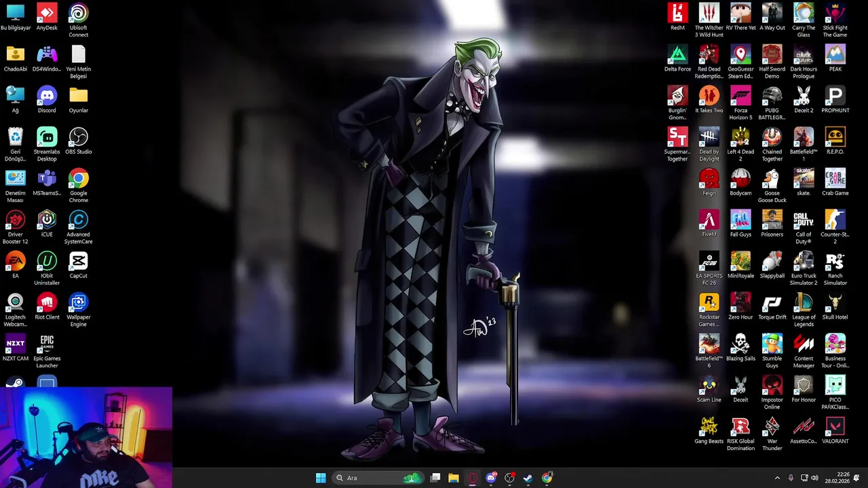Click The Witcher 3 Wild Hunt icon

click(x=709, y=21)
